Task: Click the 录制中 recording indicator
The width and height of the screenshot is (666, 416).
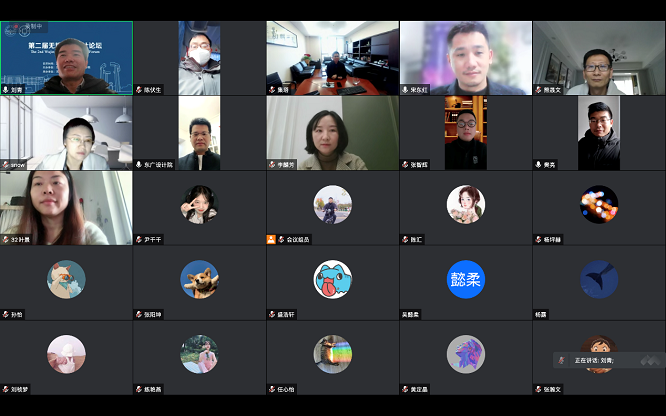Action: pyautogui.click(x=28, y=27)
